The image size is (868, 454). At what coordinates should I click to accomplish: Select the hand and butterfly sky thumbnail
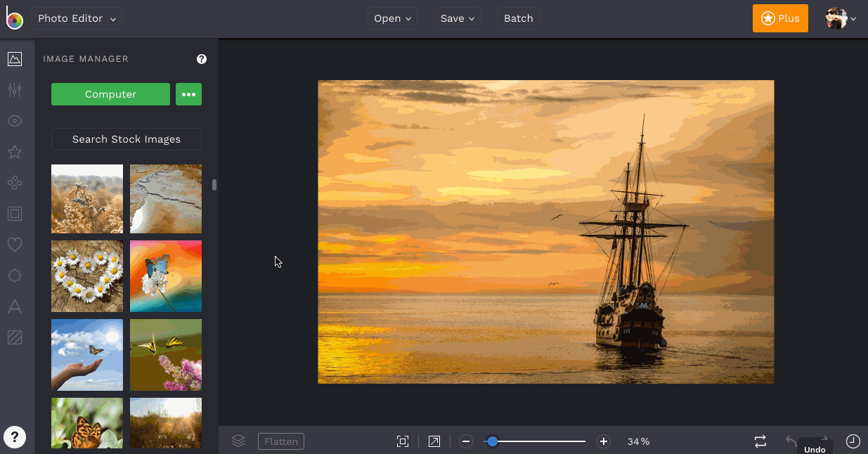click(87, 355)
